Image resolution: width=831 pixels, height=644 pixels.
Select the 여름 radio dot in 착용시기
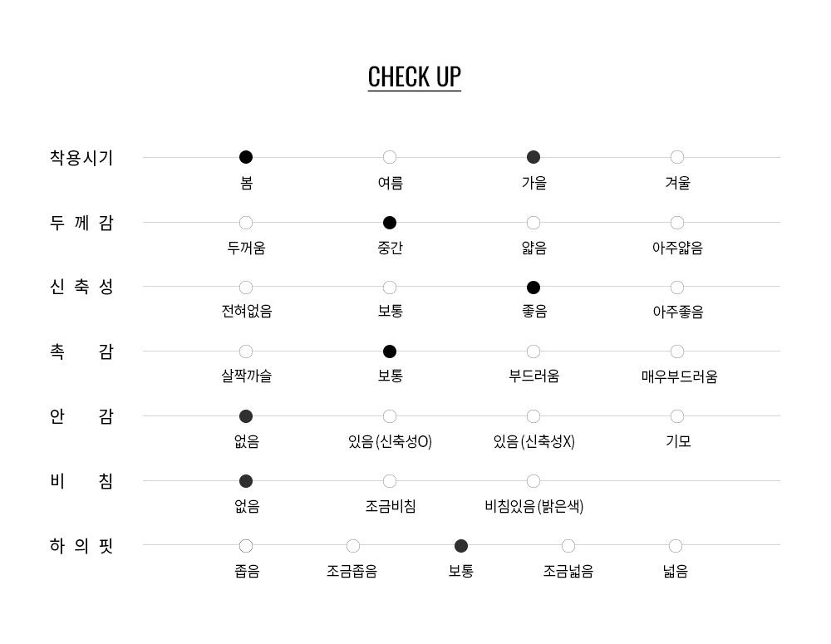click(390, 157)
